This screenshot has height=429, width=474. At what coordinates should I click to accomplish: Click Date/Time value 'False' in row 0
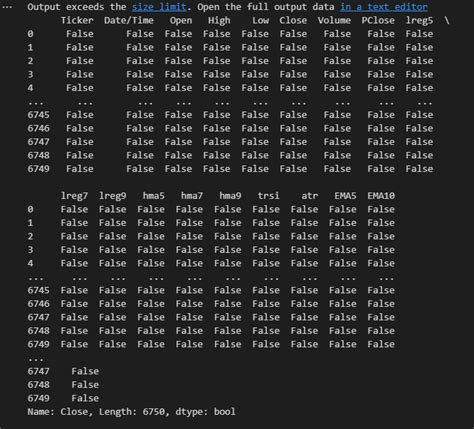(140, 34)
